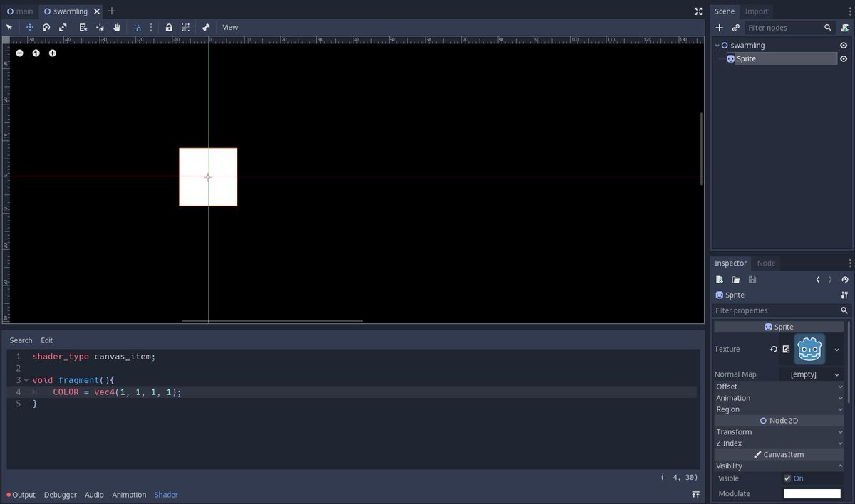Click the Filter properties search field
This screenshot has height=504, width=855.
[782, 310]
